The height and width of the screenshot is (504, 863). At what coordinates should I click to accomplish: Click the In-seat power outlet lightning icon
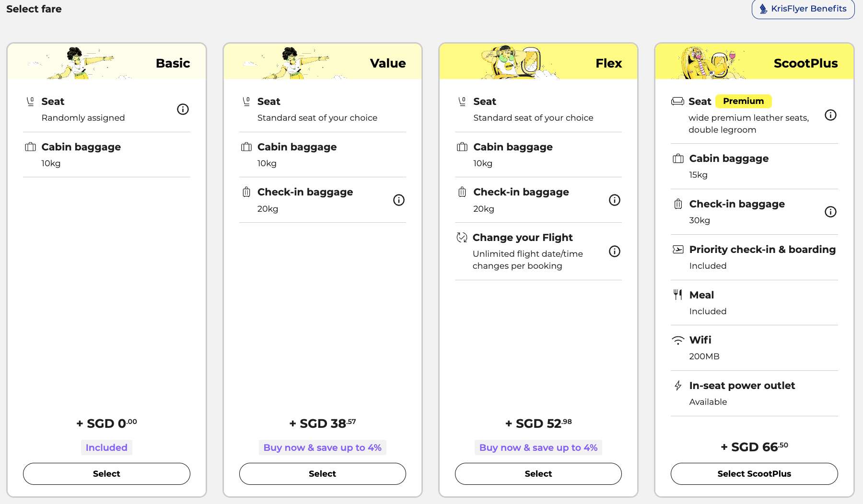677,385
